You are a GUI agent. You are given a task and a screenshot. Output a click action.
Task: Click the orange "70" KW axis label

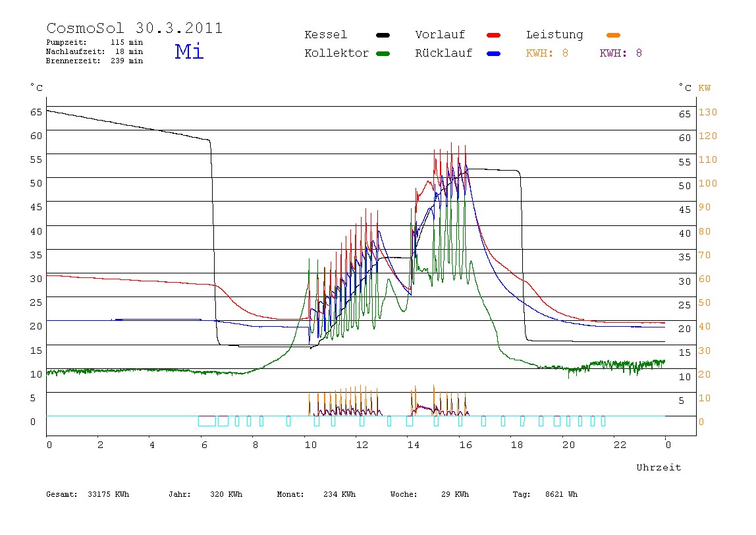tap(705, 255)
